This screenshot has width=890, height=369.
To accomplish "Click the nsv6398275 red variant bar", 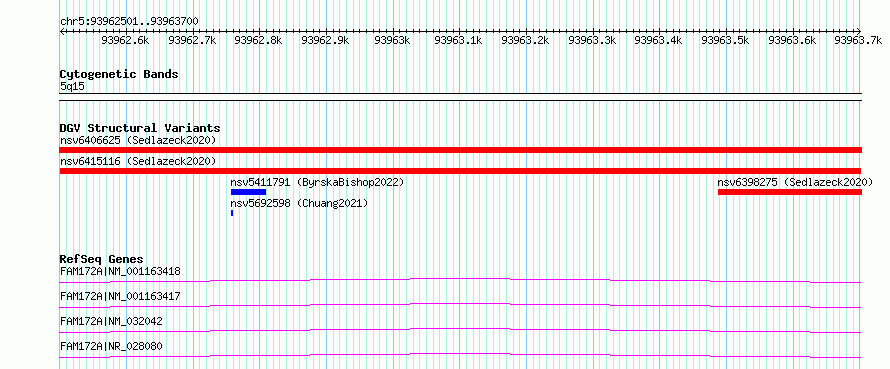I will coord(790,192).
